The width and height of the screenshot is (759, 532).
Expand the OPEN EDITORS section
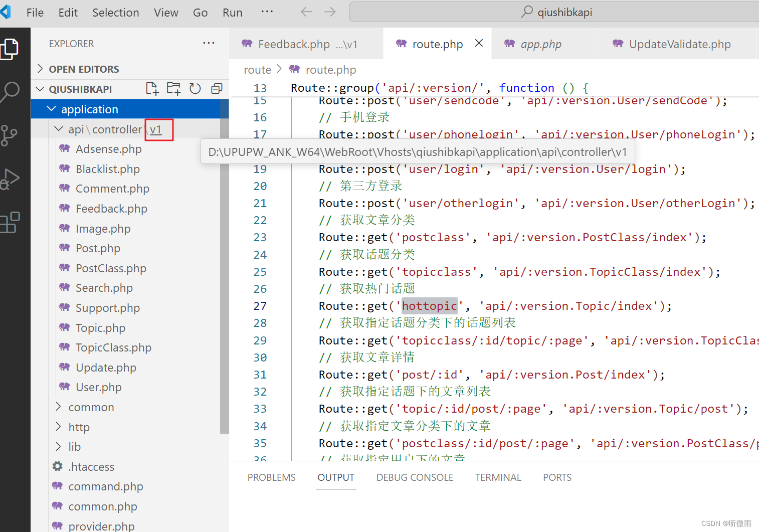[x=130, y=69]
